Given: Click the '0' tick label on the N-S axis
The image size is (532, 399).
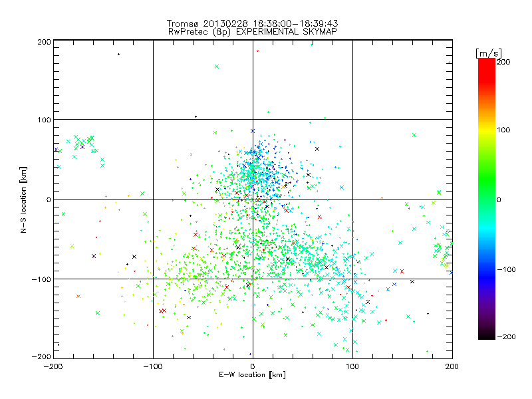Looking at the screenshot, I should pyautogui.click(x=49, y=199).
